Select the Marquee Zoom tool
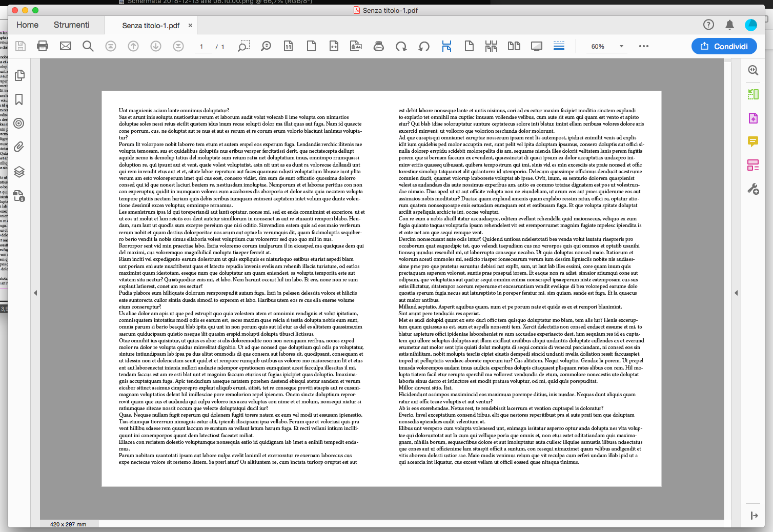 244,46
